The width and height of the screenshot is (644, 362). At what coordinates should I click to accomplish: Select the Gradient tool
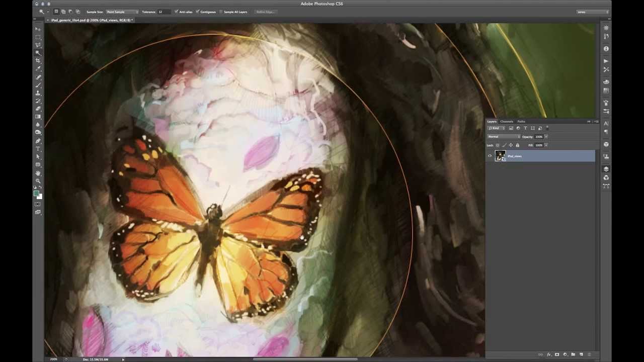point(38,117)
